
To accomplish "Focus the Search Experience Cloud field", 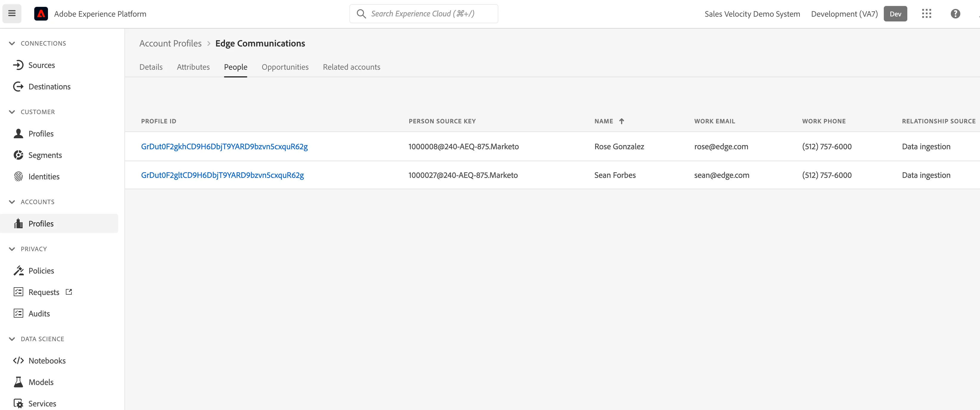I will click(424, 14).
